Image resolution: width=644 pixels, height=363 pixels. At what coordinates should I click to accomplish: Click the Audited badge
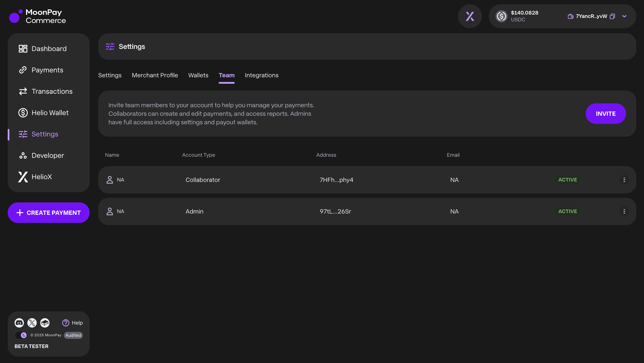(x=73, y=335)
